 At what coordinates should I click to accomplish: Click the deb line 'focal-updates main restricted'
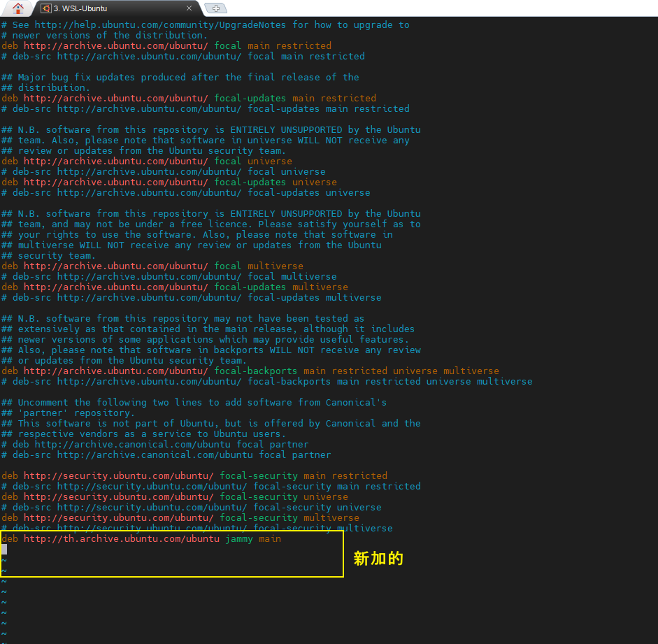pos(189,98)
